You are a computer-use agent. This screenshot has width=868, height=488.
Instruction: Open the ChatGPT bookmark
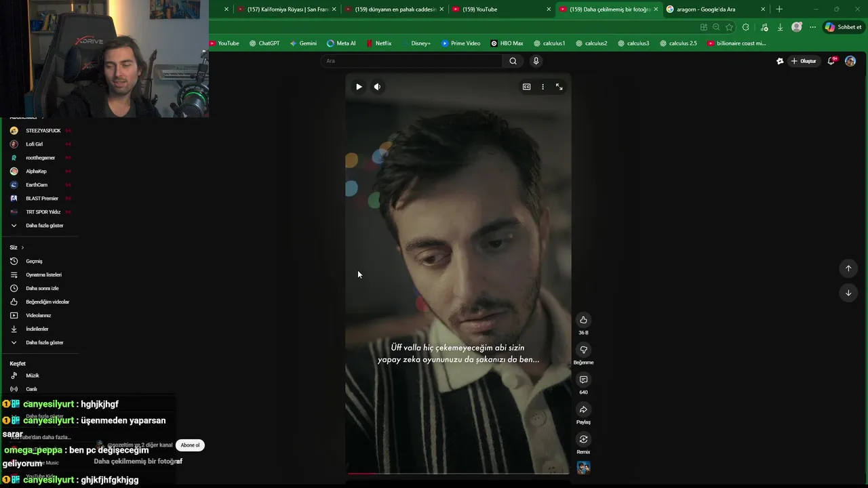[x=264, y=43]
